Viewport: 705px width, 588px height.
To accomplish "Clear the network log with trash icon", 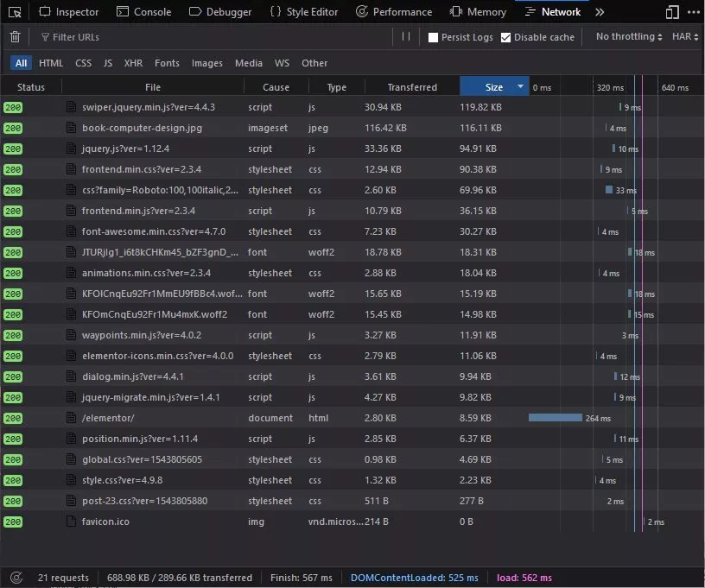I will 15,37.
